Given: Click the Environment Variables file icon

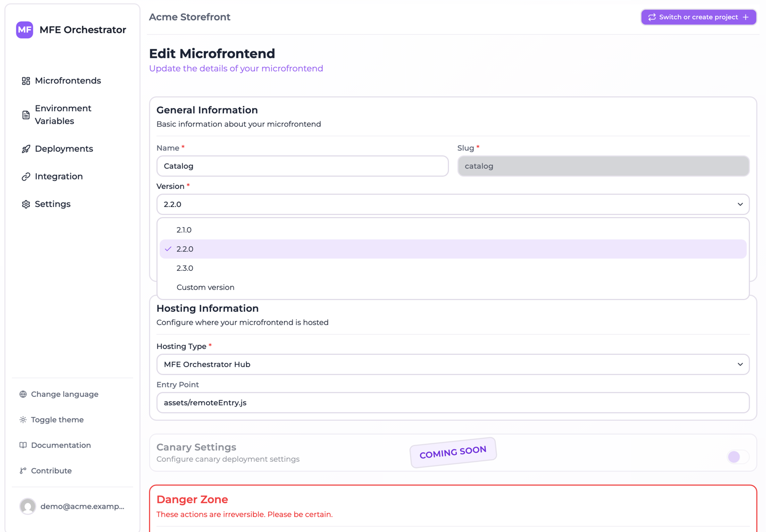Looking at the screenshot, I should (26, 115).
